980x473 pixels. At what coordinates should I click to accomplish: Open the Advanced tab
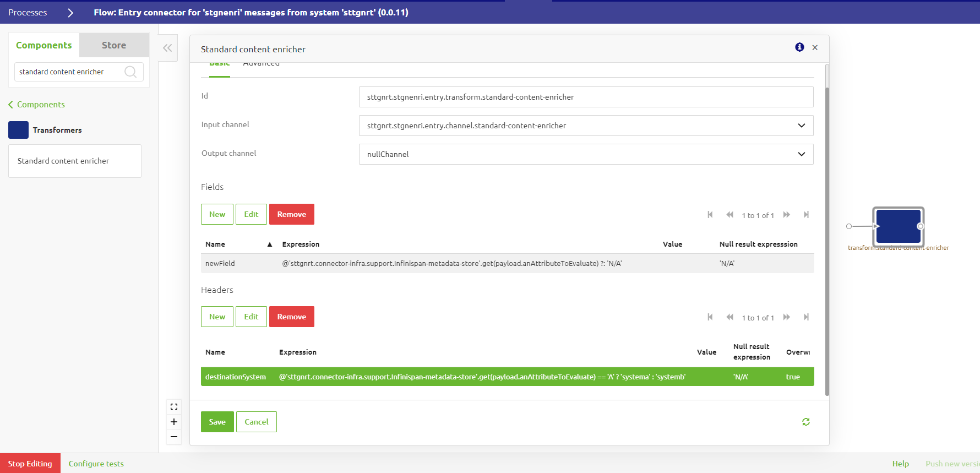[261, 64]
